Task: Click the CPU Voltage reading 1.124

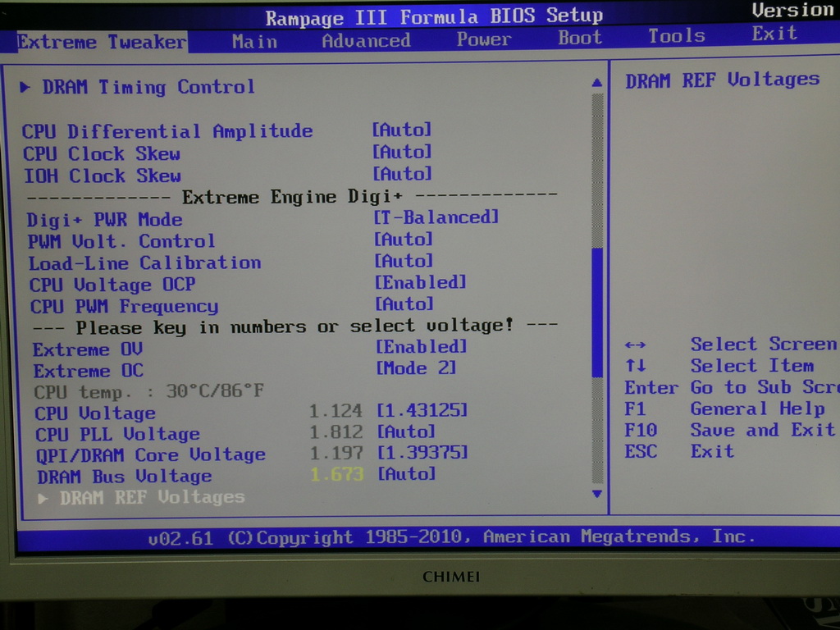Action: tap(336, 411)
